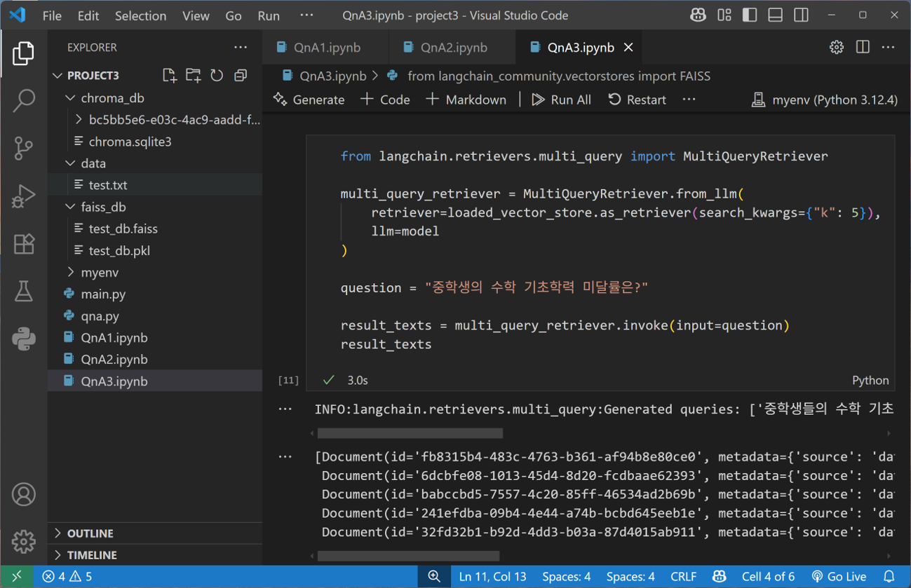This screenshot has height=588, width=911.
Task: Toggle the Primary Side Bar
Action: 750,15
